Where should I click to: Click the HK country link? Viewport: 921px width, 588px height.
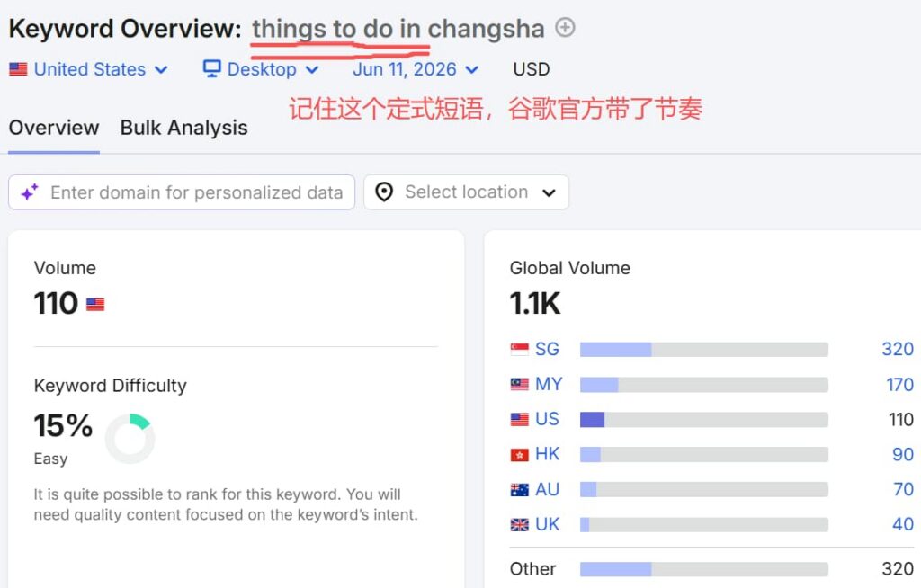[x=547, y=454]
